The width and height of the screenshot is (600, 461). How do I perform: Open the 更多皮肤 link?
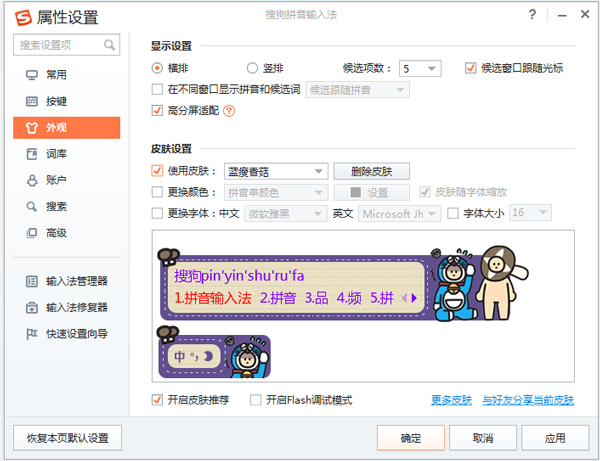[452, 400]
